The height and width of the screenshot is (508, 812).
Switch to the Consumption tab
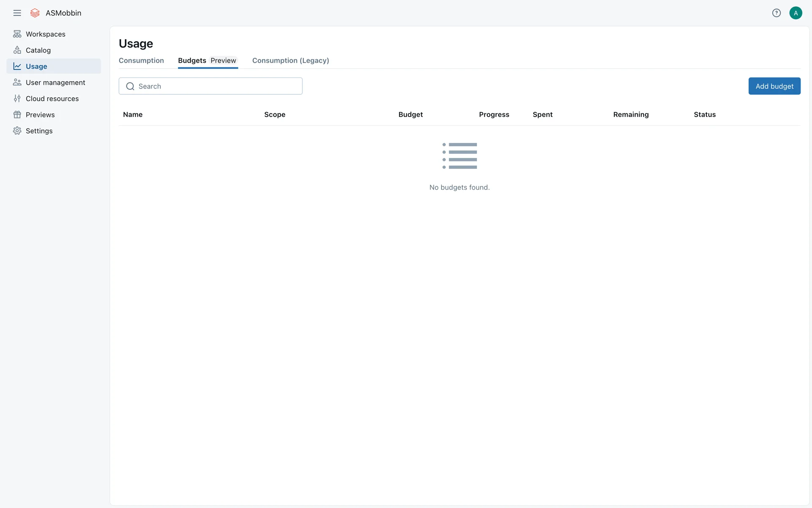(x=141, y=61)
